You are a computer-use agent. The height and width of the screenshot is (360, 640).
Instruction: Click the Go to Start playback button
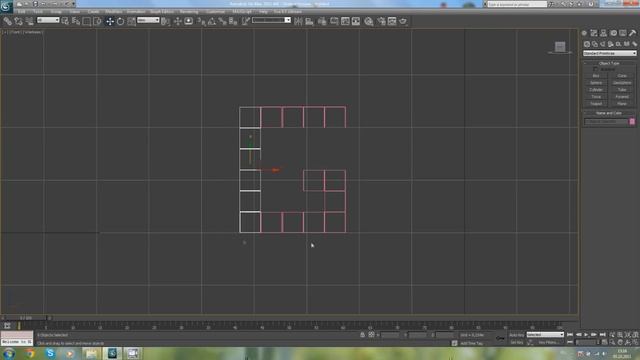coord(570,335)
